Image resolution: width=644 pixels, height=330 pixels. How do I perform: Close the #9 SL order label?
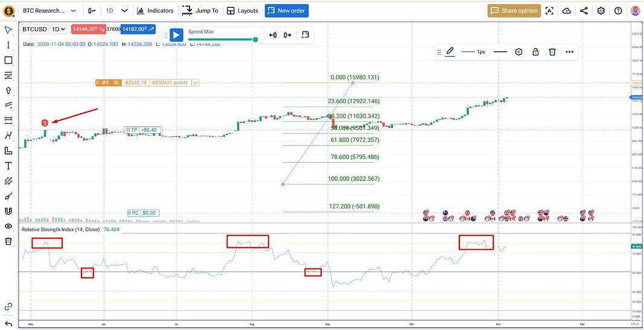tap(196, 83)
